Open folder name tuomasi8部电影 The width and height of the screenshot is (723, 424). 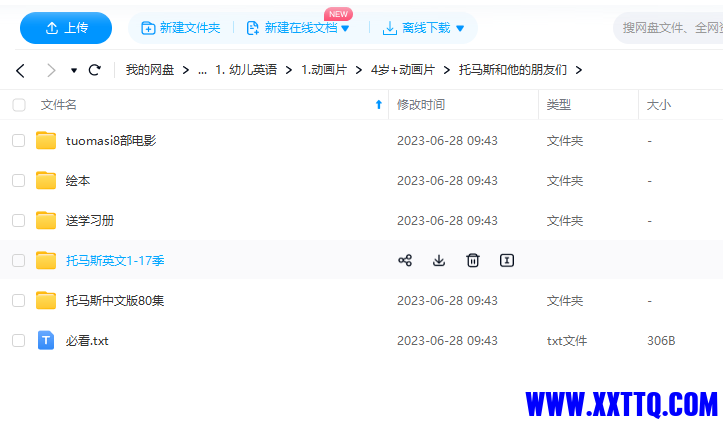click(x=111, y=141)
